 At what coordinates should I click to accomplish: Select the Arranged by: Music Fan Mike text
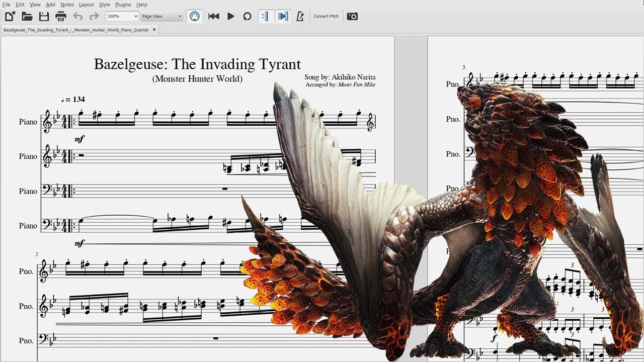click(340, 85)
